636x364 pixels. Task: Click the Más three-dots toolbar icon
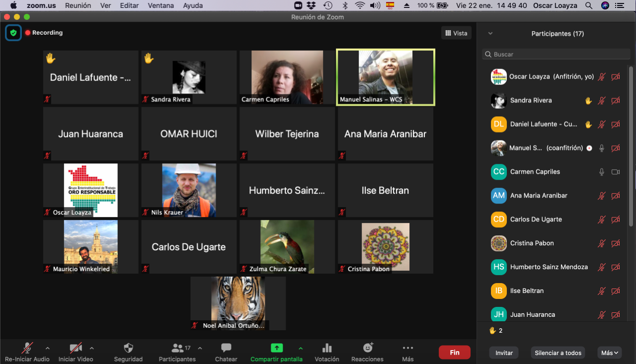pos(407,348)
